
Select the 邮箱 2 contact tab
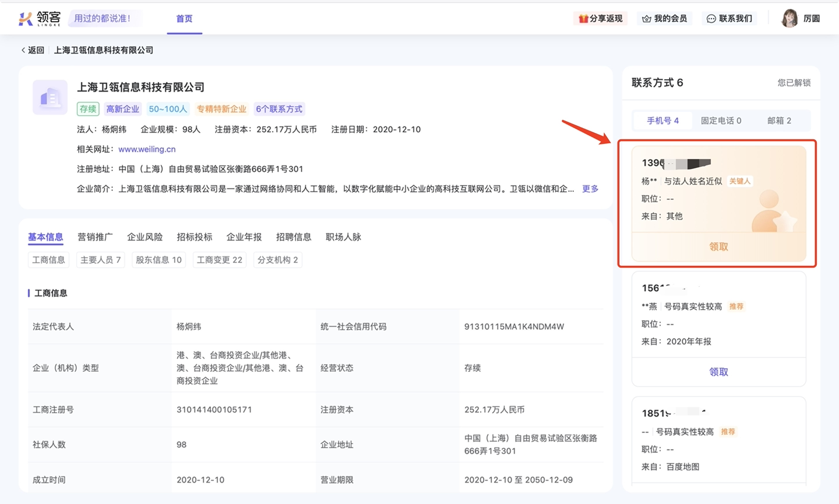click(x=779, y=121)
